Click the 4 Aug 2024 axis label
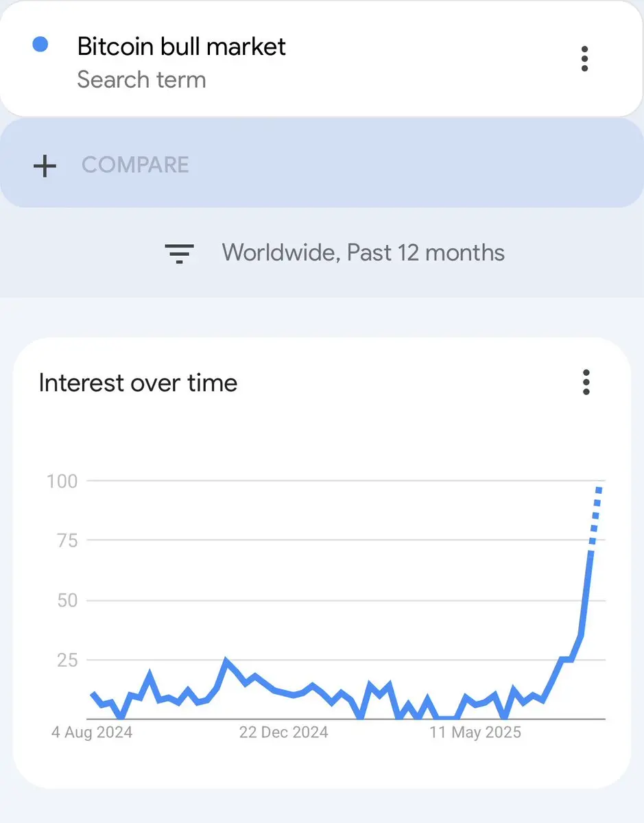This screenshot has width=644, height=823. point(92,732)
